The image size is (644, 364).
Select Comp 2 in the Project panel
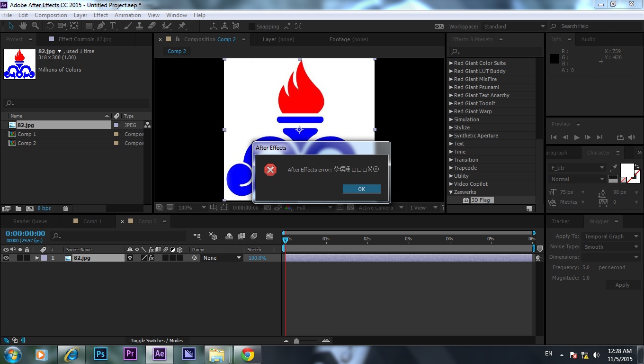27,143
